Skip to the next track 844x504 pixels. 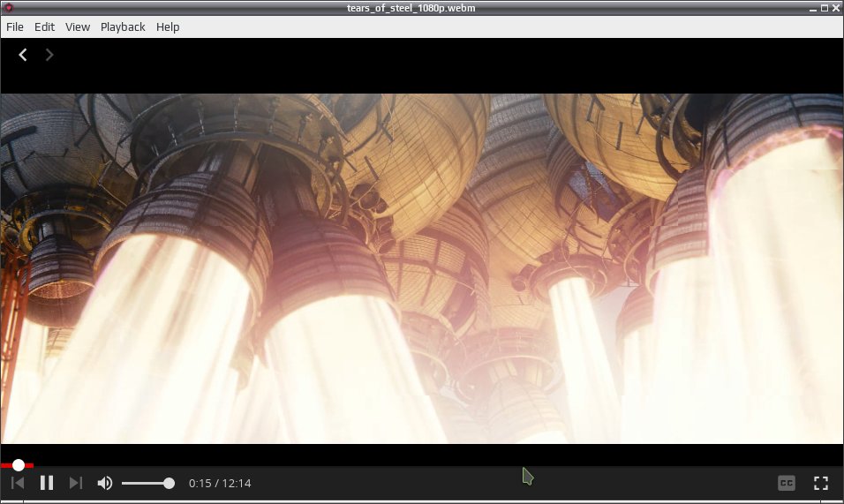[76, 483]
